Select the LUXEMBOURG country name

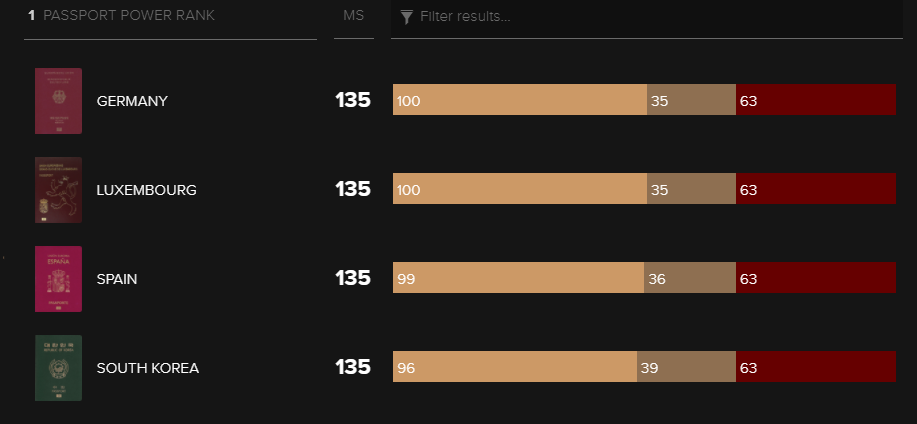[x=147, y=190]
